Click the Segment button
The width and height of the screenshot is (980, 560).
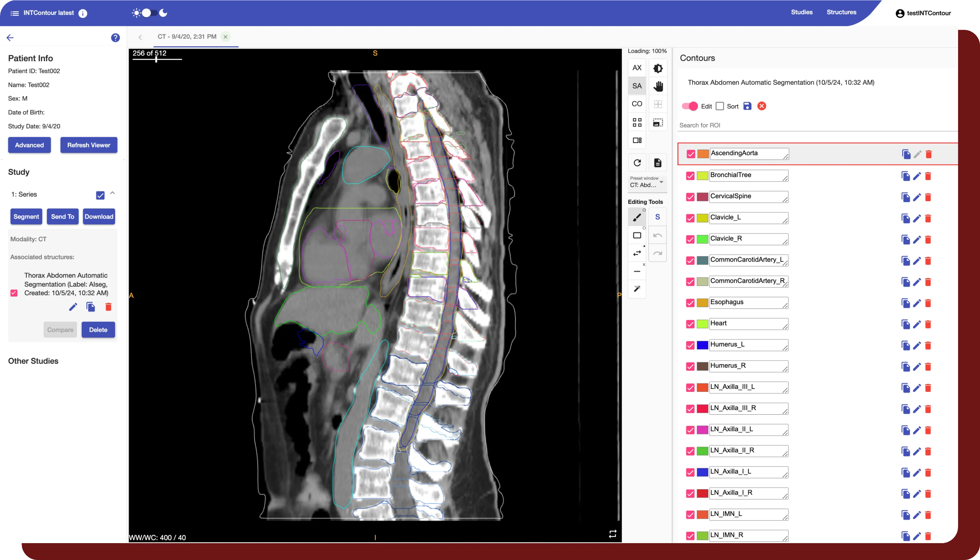[x=26, y=217]
